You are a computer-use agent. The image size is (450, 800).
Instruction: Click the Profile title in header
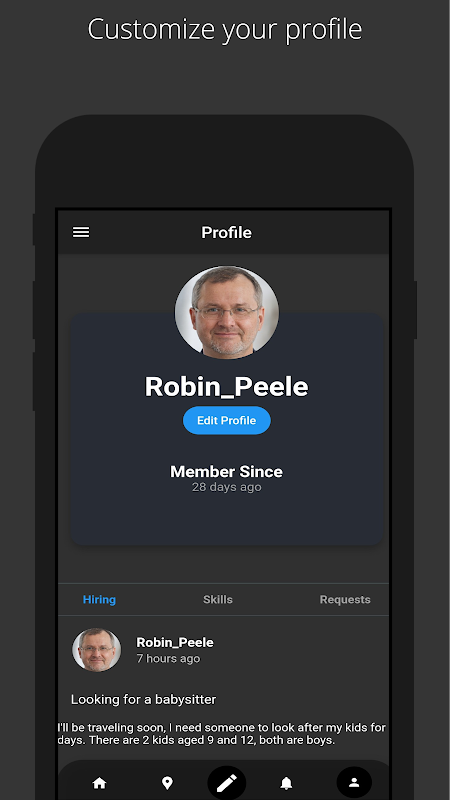click(x=227, y=233)
